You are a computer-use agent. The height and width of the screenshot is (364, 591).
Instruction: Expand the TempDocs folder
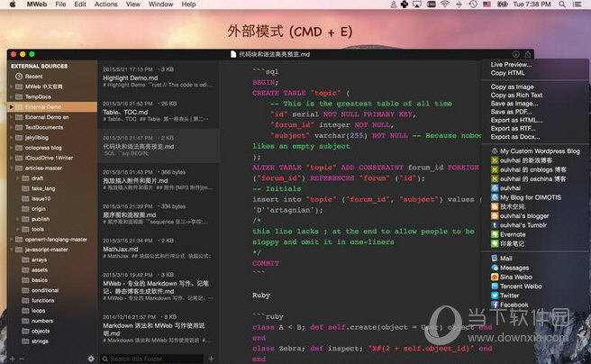[12, 96]
